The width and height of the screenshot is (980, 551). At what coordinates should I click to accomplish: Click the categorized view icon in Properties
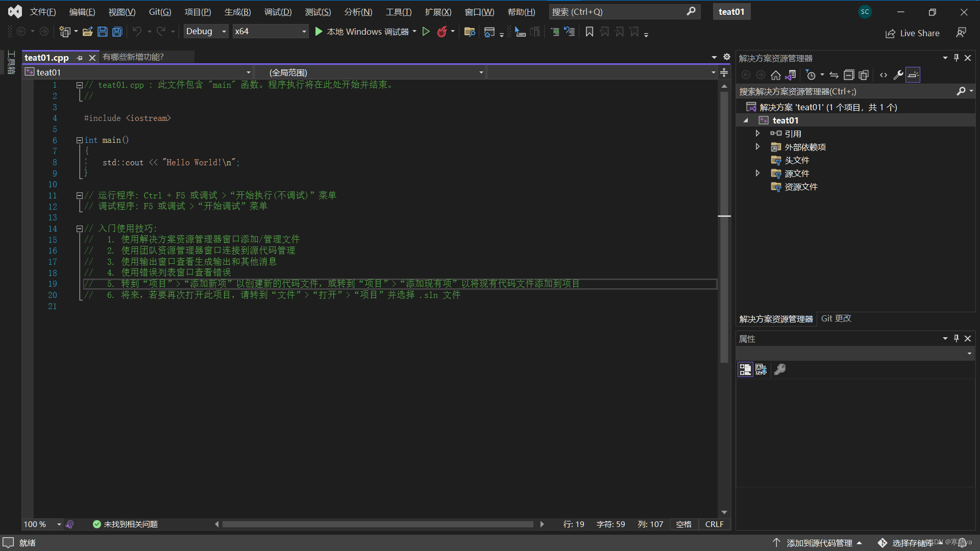tap(745, 369)
